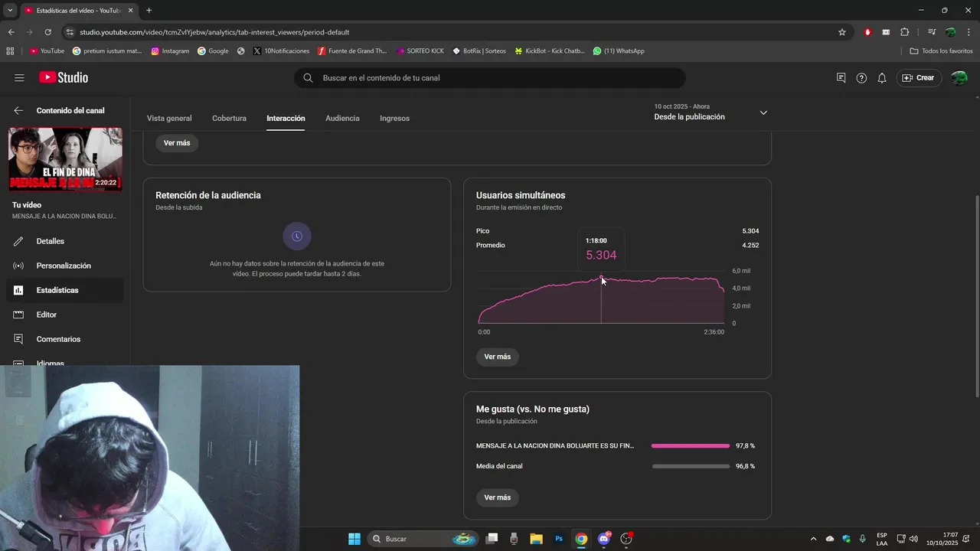
Task: Click Ver más under Usuarios simultáneos
Action: tap(497, 357)
